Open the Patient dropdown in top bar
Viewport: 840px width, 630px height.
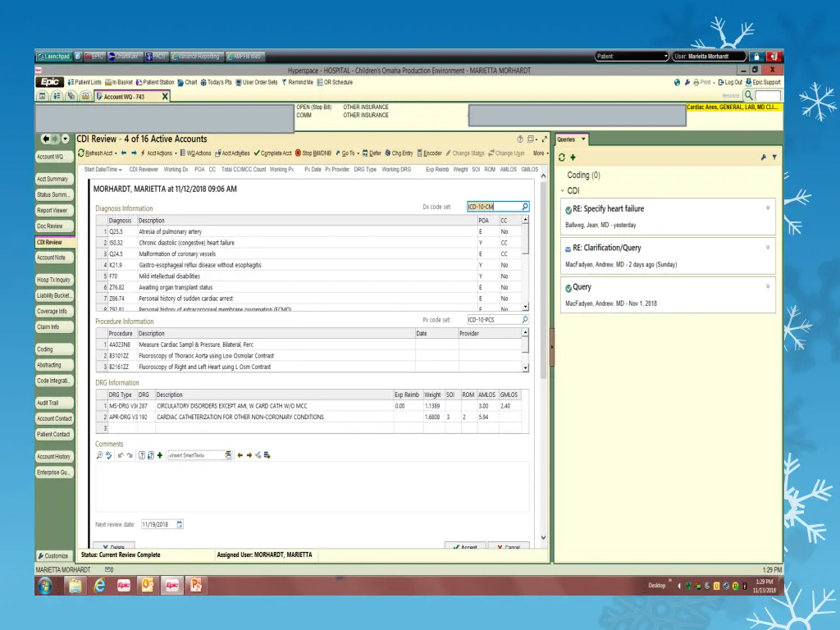click(x=632, y=57)
